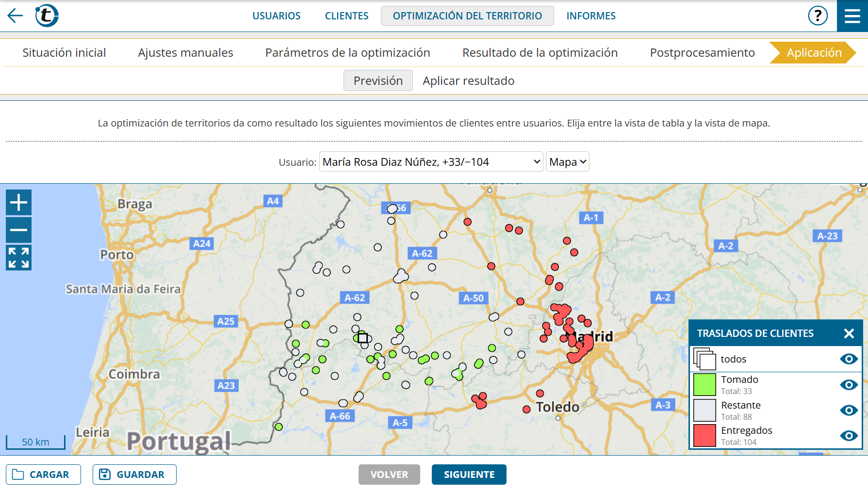Toggle visibility of all transfers
Viewport: 868px width, 491px height.
point(848,359)
